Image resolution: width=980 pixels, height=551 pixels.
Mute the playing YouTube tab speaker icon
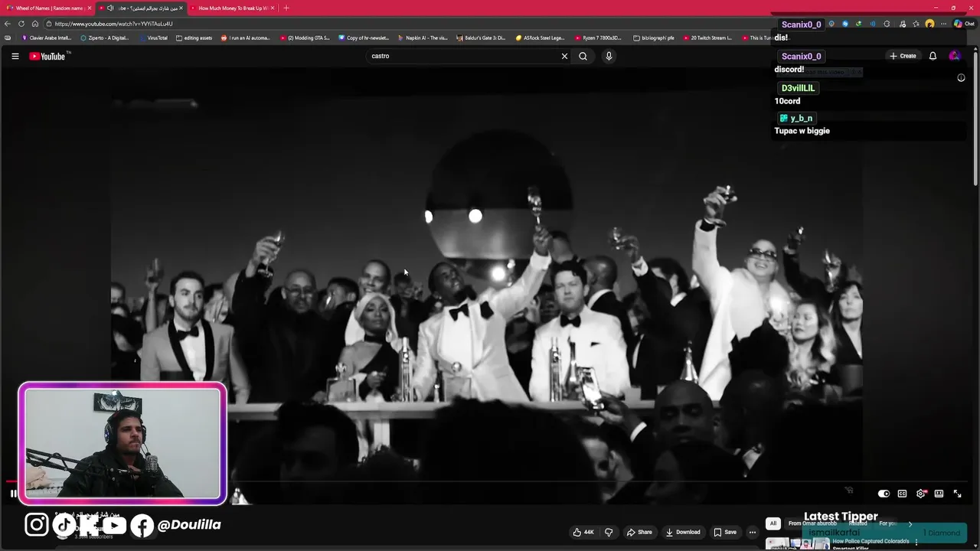110,8
